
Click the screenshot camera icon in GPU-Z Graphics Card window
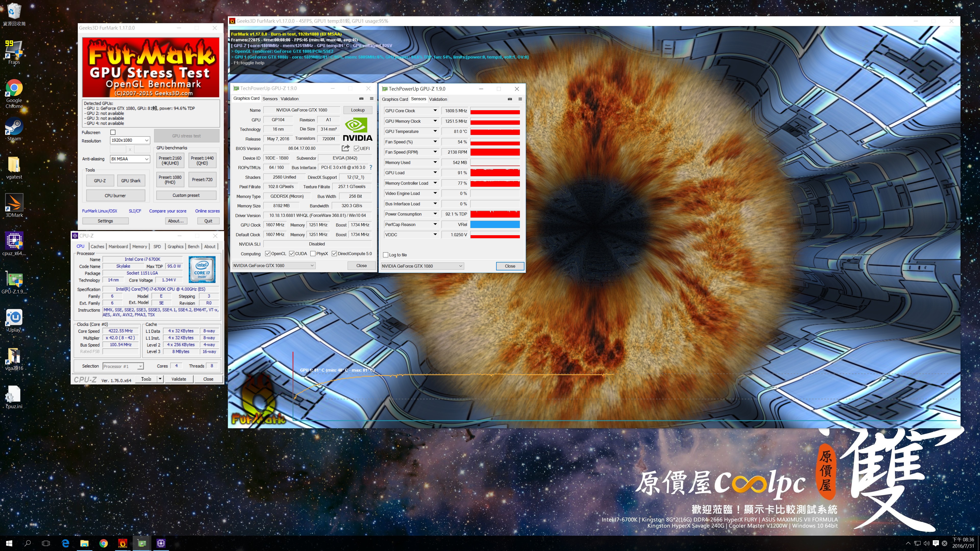pos(361,98)
